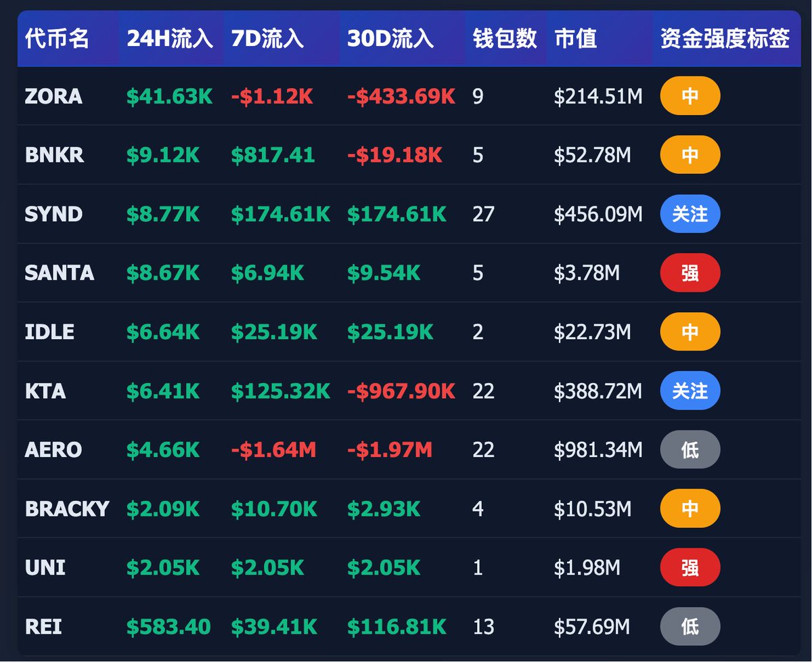Click the $9.54K 30D inflow value

(384, 273)
